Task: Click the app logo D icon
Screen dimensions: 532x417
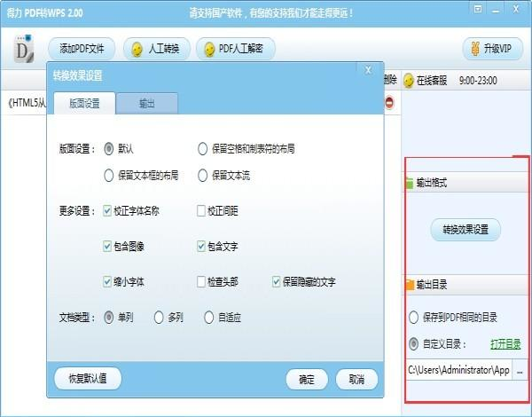Action: point(24,49)
